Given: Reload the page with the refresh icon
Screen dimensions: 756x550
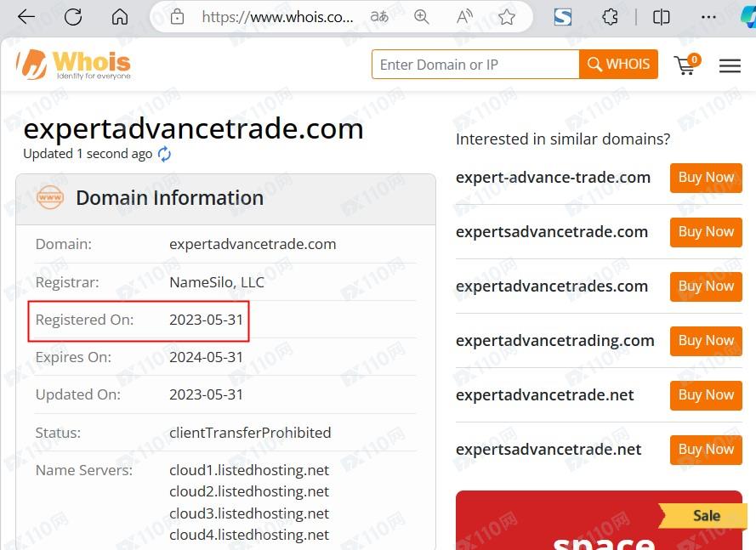Looking at the screenshot, I should 73,17.
